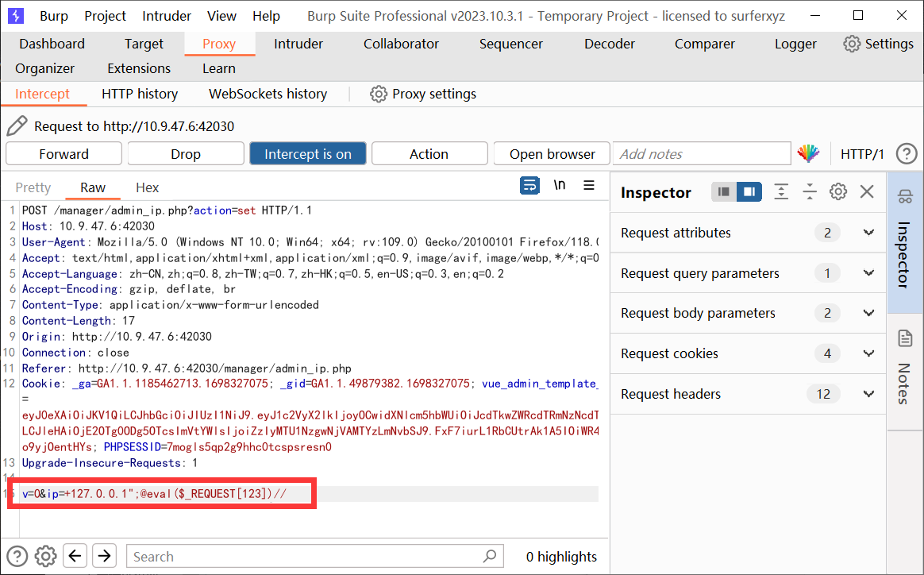Go to the previous search match arrow

pos(75,555)
